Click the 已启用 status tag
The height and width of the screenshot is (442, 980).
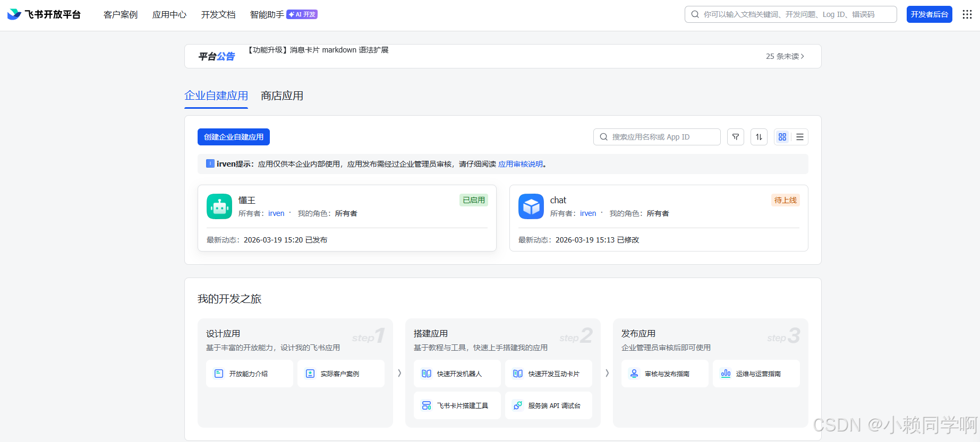(x=474, y=200)
